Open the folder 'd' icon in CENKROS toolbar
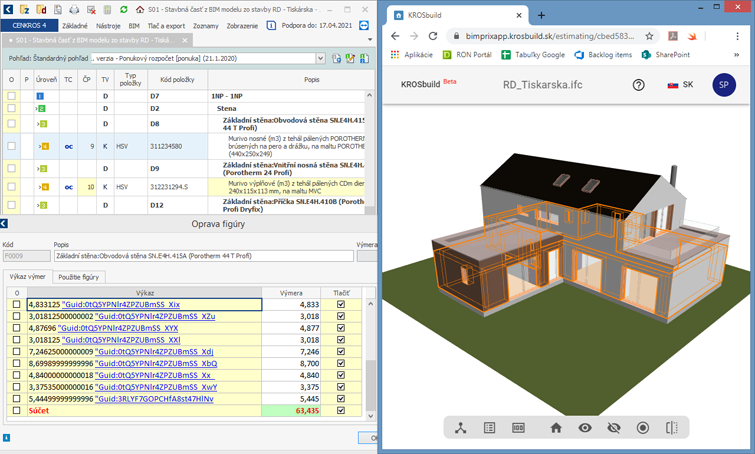 tap(41, 9)
